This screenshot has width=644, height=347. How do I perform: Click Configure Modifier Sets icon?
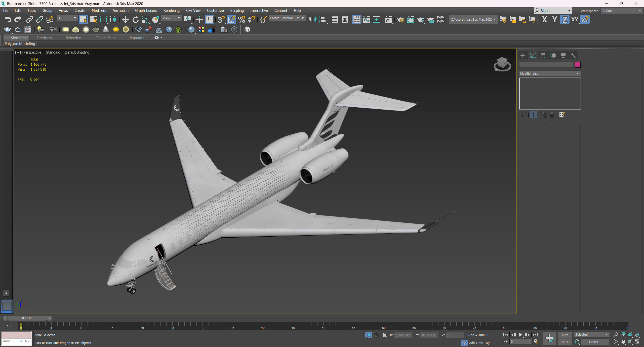pos(562,115)
